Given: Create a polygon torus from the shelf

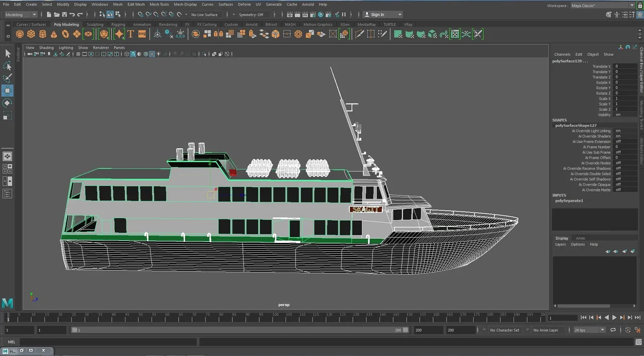Looking at the screenshot, I should click(x=65, y=34).
